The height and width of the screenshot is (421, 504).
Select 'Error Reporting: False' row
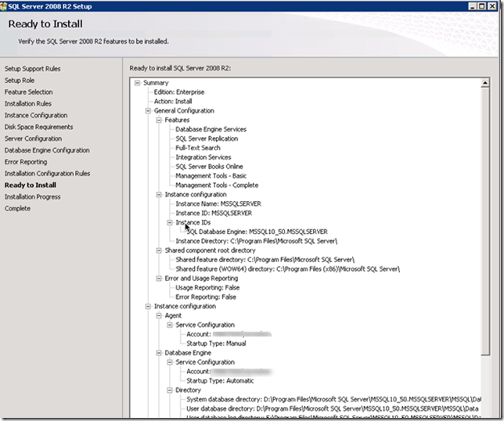[x=206, y=297]
